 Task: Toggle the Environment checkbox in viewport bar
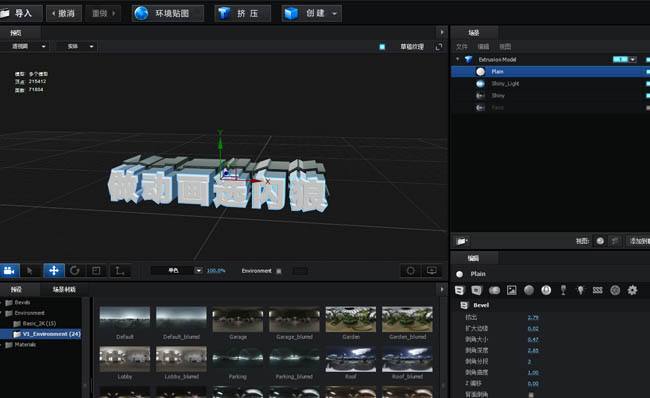click(x=279, y=271)
